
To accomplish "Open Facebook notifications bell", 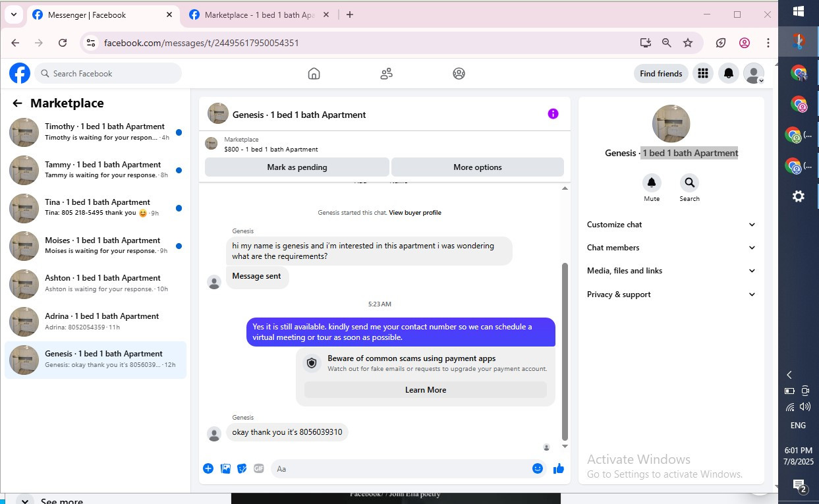I will click(729, 74).
